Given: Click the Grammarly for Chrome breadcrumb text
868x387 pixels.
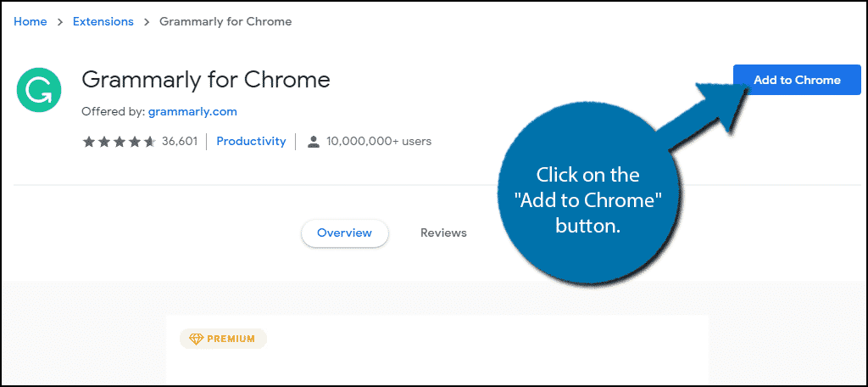Looking at the screenshot, I should point(225,22).
